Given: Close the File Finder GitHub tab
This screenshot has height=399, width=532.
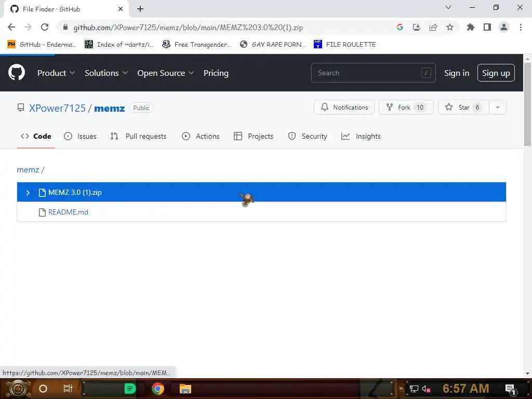Looking at the screenshot, I should (x=121, y=9).
